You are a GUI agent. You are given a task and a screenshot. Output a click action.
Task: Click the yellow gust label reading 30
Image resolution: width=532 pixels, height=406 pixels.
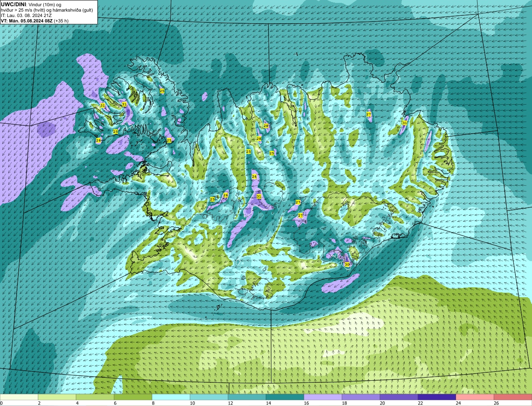[x=347, y=264]
